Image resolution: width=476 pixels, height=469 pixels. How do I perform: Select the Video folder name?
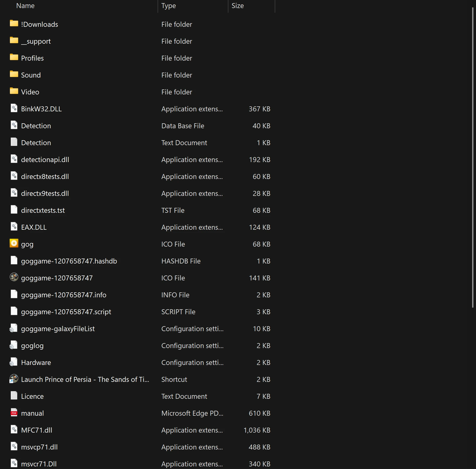30,92
